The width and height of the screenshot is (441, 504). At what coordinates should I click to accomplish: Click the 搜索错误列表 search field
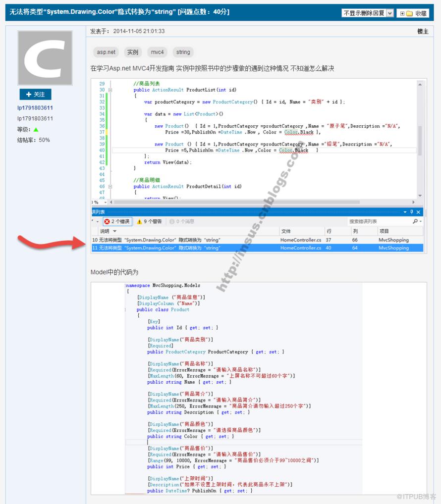pyautogui.click(x=380, y=221)
